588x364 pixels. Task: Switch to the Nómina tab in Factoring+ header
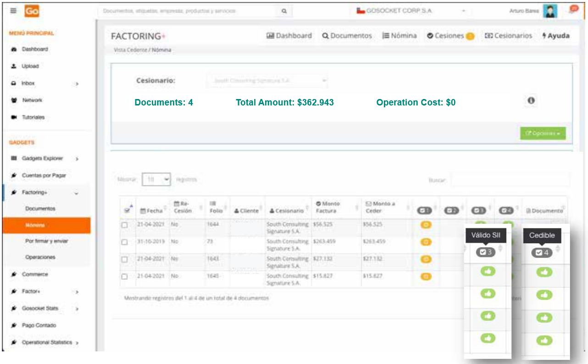pyautogui.click(x=399, y=36)
